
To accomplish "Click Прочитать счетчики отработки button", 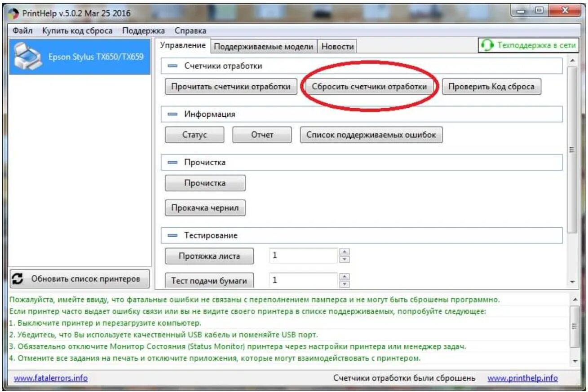I will pos(231,87).
